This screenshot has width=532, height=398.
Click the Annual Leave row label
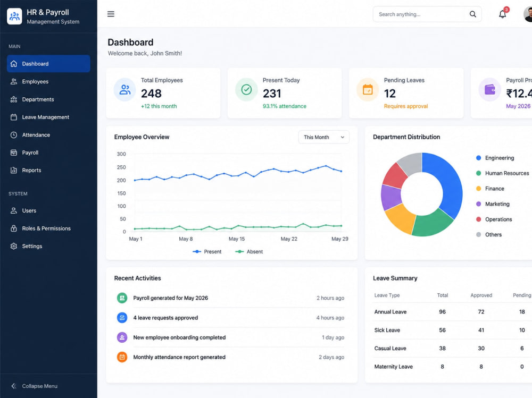coord(390,312)
